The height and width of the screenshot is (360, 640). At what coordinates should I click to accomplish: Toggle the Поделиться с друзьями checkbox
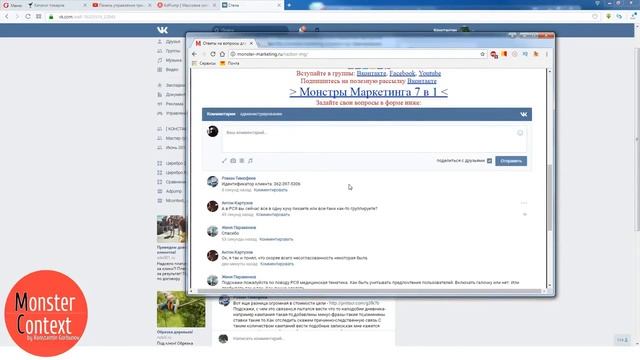coord(489,161)
